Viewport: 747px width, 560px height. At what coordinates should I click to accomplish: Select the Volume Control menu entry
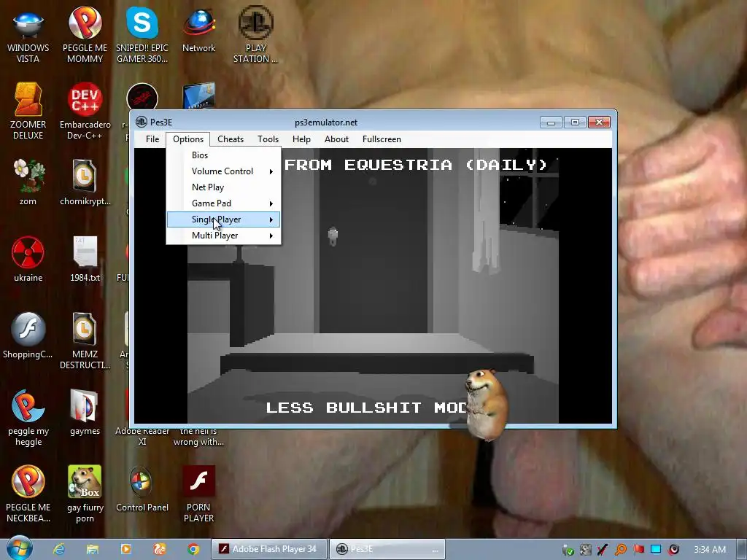tap(223, 171)
